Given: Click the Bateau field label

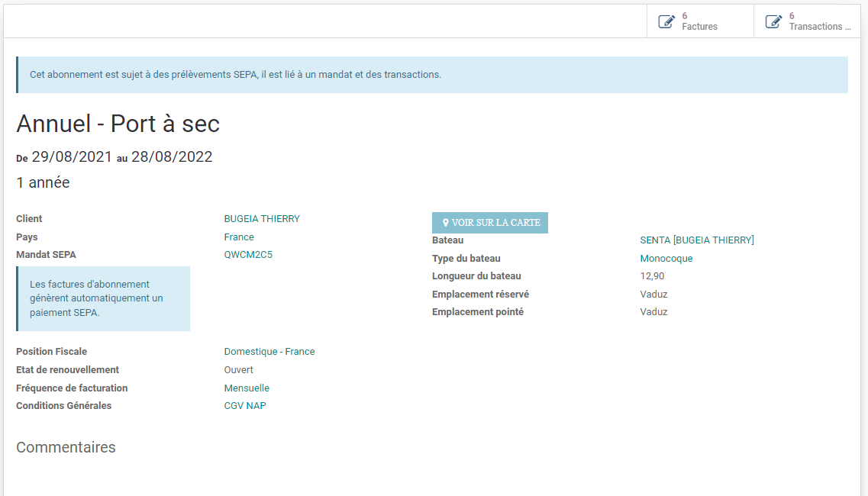Looking at the screenshot, I should point(448,240).
